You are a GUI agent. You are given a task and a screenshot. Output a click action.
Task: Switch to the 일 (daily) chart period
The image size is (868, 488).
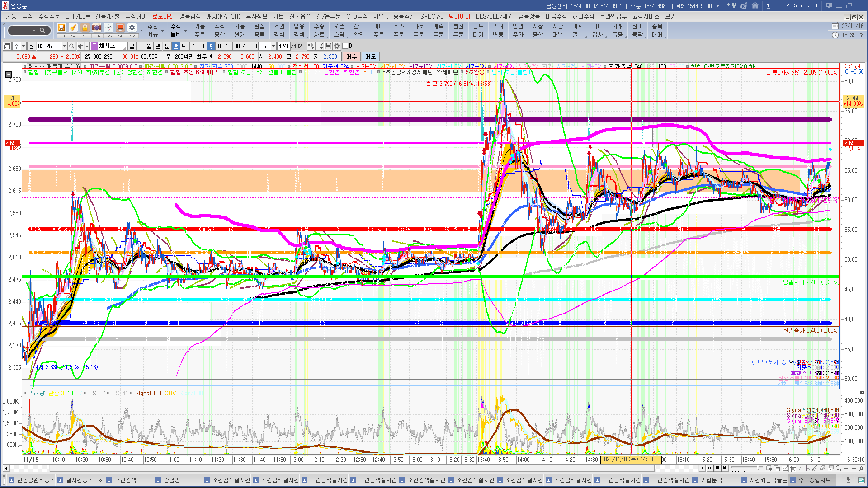[132, 46]
